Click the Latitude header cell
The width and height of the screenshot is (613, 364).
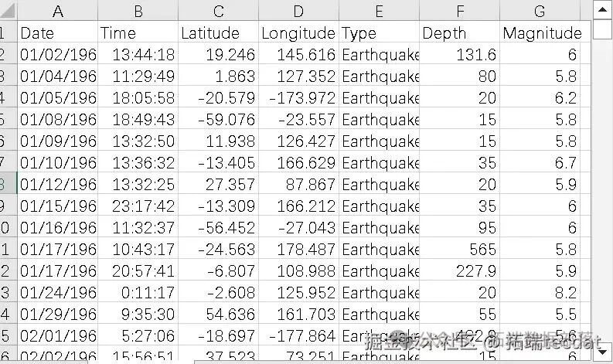click(x=218, y=32)
